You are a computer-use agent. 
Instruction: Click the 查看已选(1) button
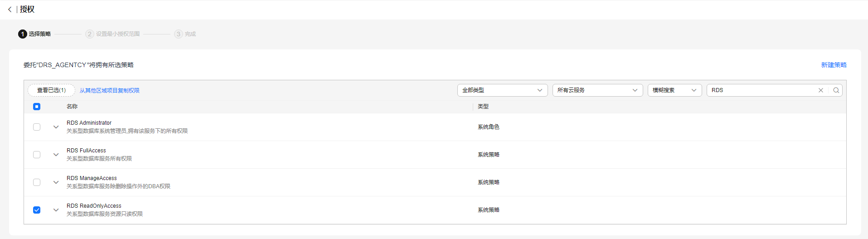51,90
